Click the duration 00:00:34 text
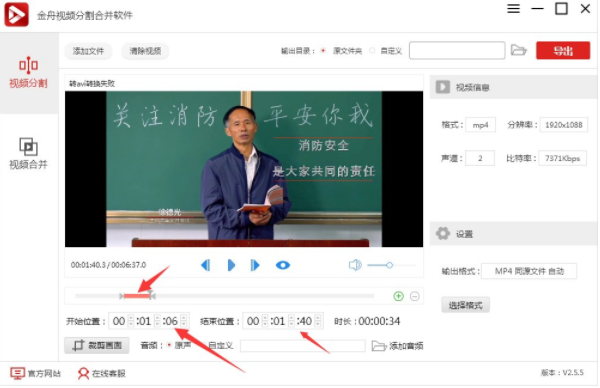The width and height of the screenshot is (600, 388). pos(379,321)
